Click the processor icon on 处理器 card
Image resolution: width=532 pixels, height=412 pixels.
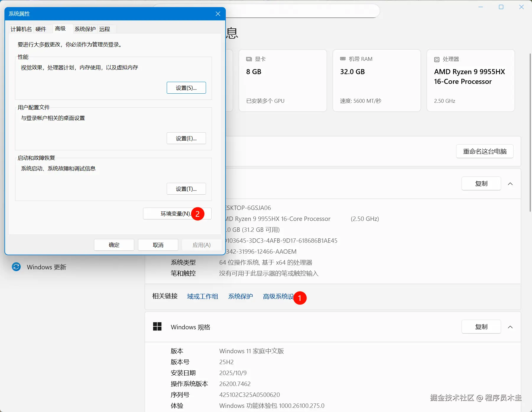pos(437,59)
